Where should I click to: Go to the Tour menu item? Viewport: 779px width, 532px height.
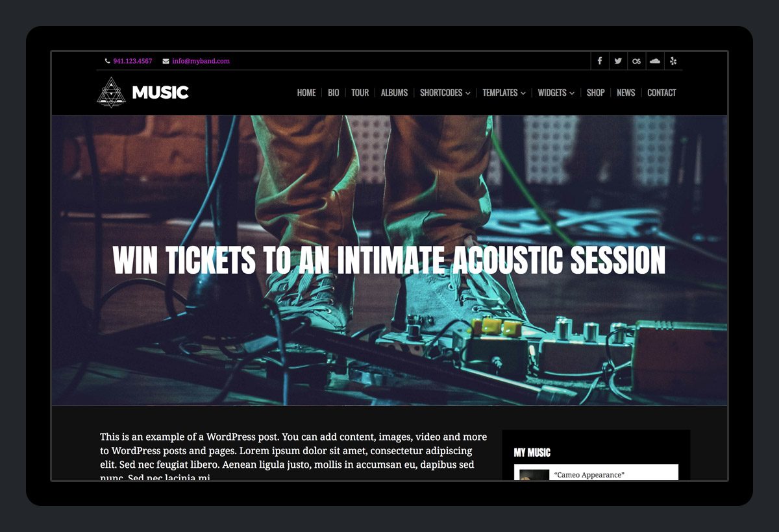click(x=360, y=93)
